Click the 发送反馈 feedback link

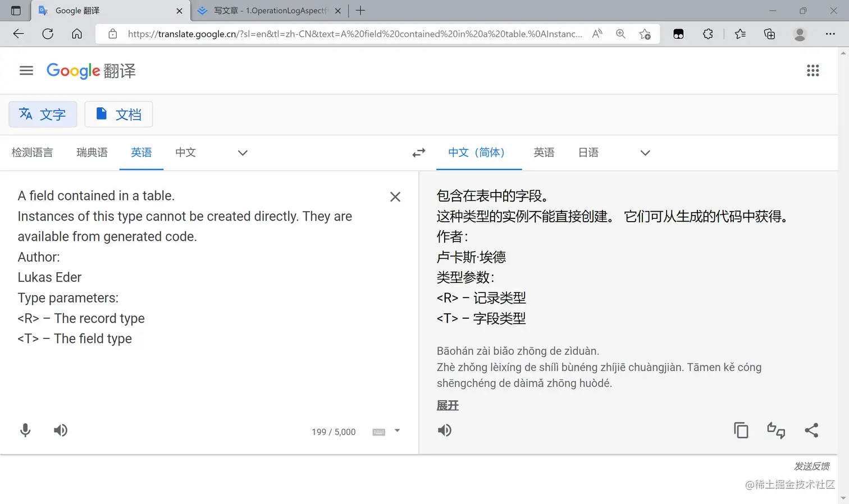click(811, 466)
